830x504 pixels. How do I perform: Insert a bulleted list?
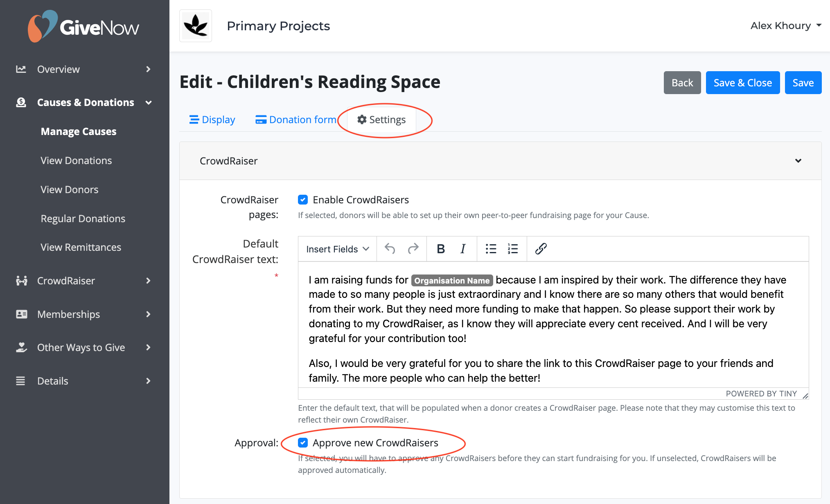click(491, 249)
